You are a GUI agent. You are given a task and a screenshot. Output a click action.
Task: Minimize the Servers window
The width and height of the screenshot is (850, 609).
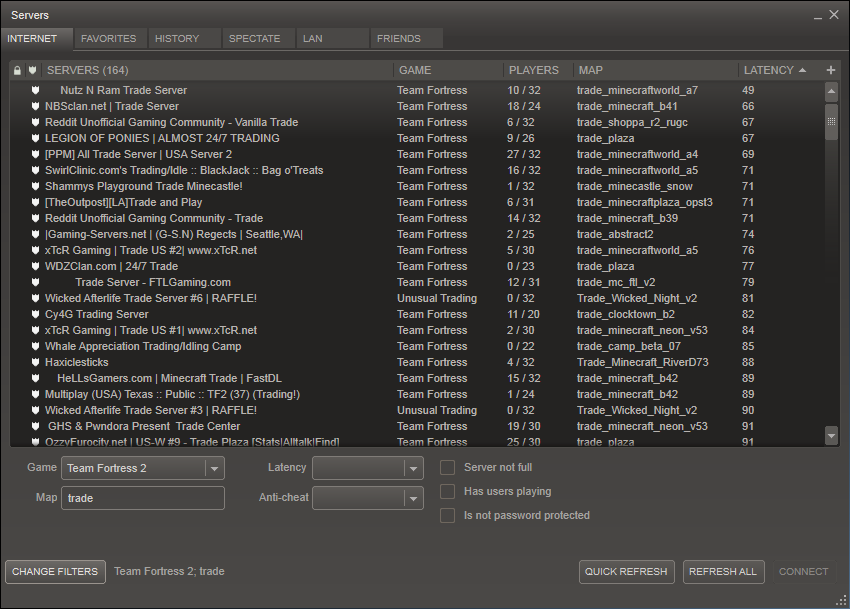click(817, 16)
